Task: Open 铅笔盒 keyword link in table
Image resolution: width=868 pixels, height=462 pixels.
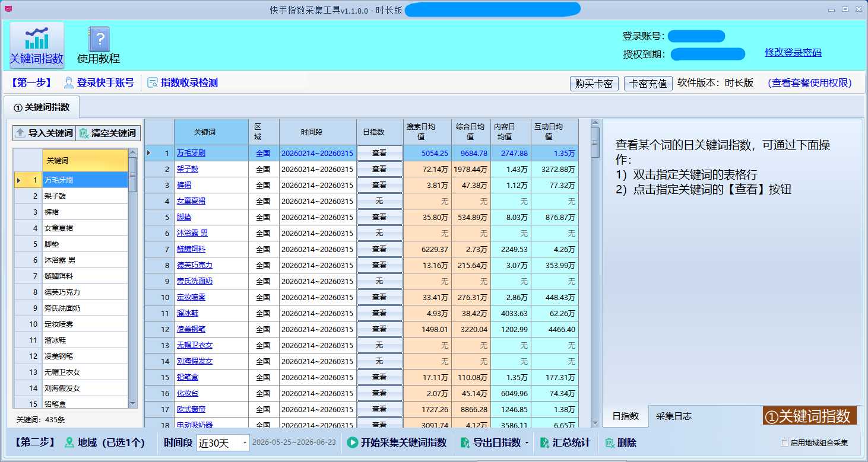Action: tap(187, 377)
